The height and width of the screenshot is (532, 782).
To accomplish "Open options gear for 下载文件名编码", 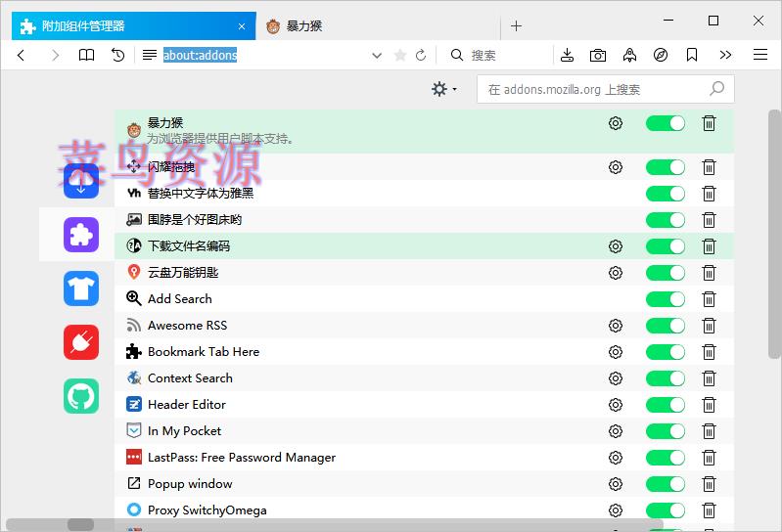I will (x=616, y=246).
